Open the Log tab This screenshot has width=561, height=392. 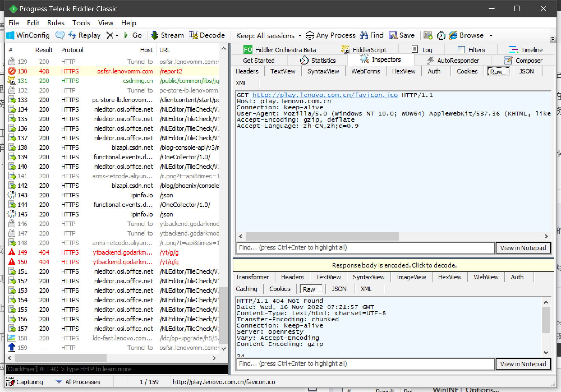click(x=422, y=50)
